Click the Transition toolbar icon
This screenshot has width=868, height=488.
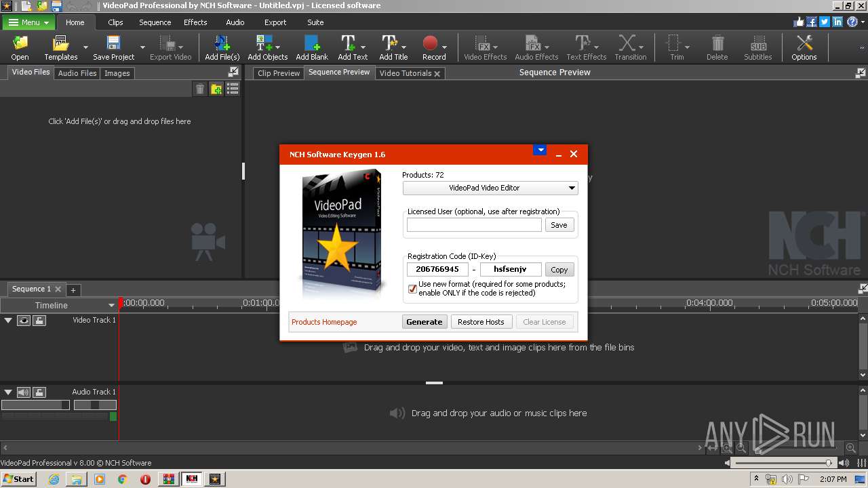tap(630, 47)
